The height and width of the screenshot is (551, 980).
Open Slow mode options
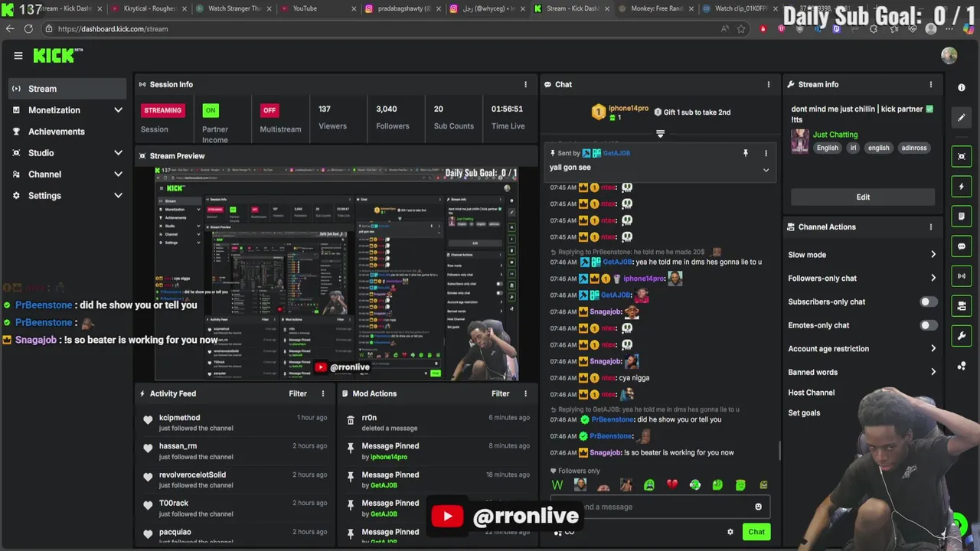(862, 255)
